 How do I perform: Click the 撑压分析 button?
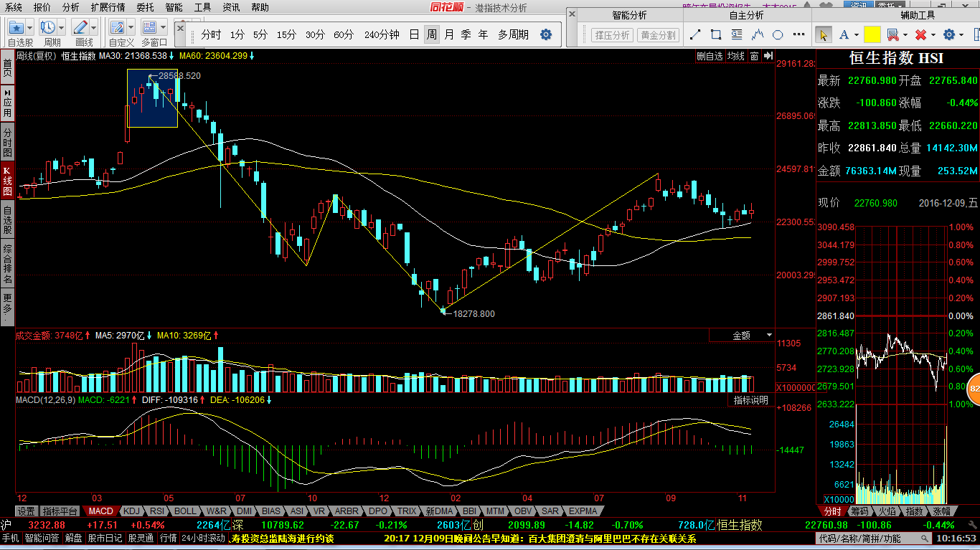612,34
